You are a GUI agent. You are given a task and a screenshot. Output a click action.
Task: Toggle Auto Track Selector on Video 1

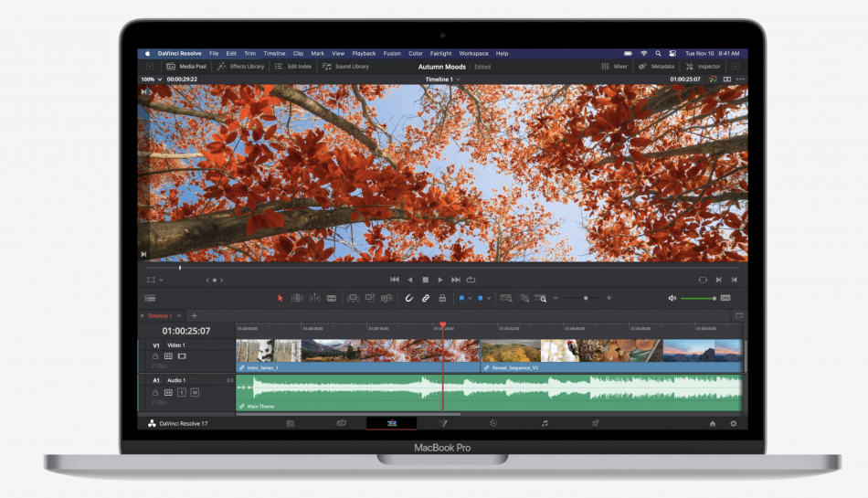(x=168, y=356)
